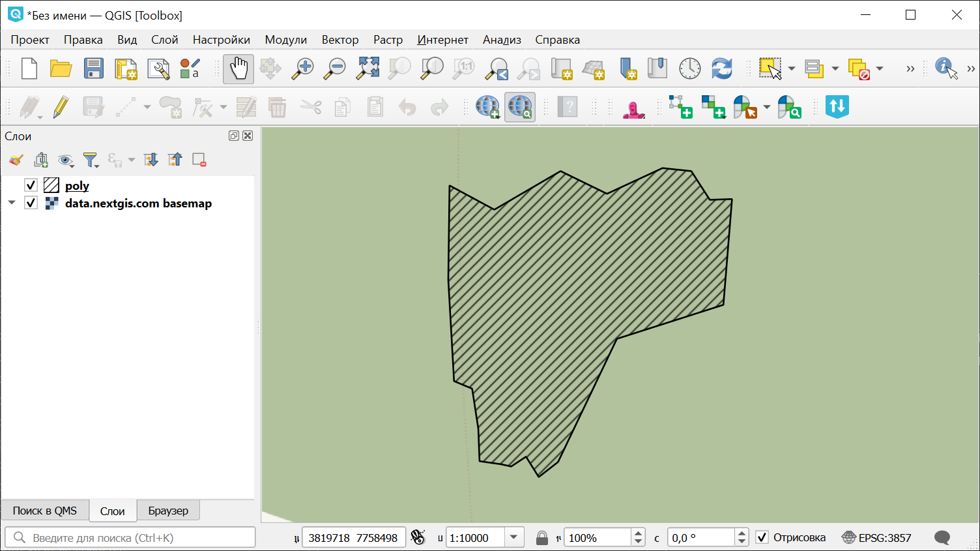Activate the Zoom Out magnifier tool
This screenshot has width=980, height=551.
click(x=335, y=68)
